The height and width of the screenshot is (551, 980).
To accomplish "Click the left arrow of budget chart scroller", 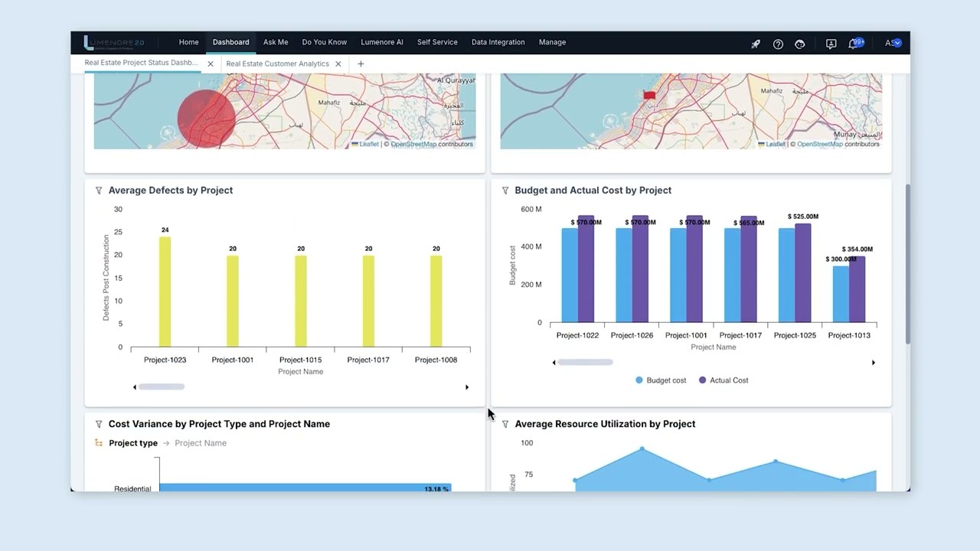I will coord(554,363).
